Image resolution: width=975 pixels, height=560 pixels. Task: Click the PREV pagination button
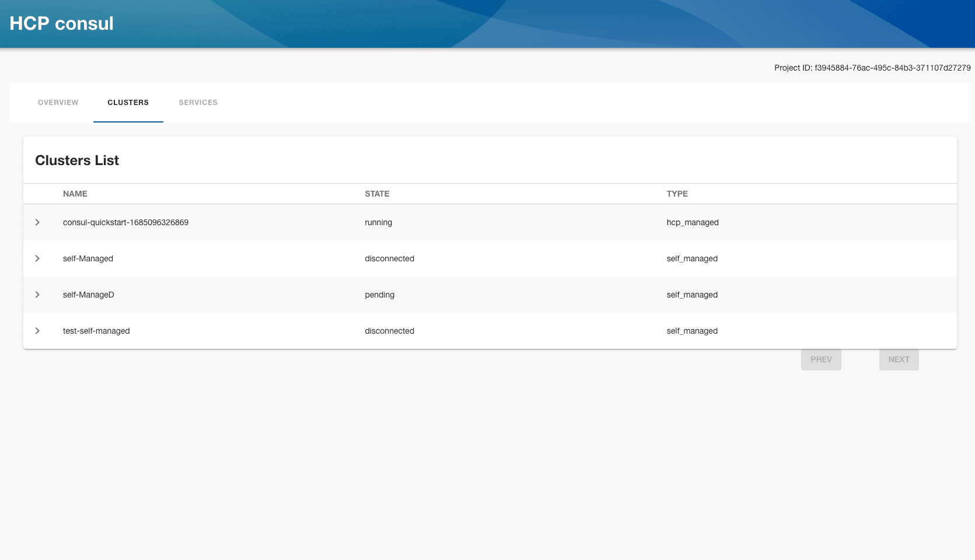tap(821, 359)
